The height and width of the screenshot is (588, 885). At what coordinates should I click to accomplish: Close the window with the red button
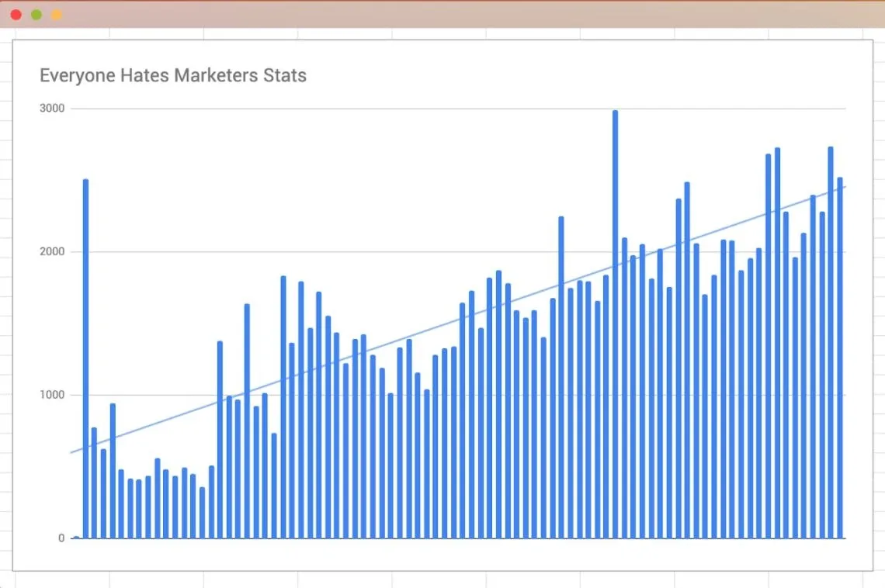pyautogui.click(x=16, y=14)
